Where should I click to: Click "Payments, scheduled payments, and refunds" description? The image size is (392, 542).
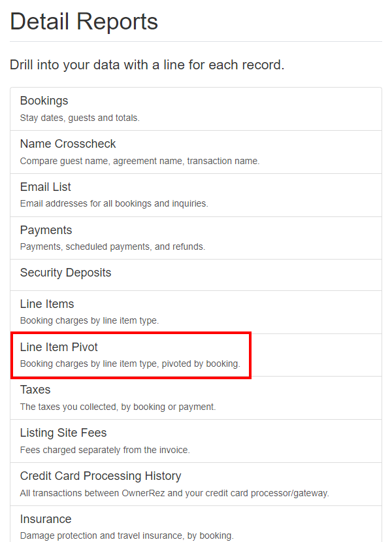pos(112,246)
